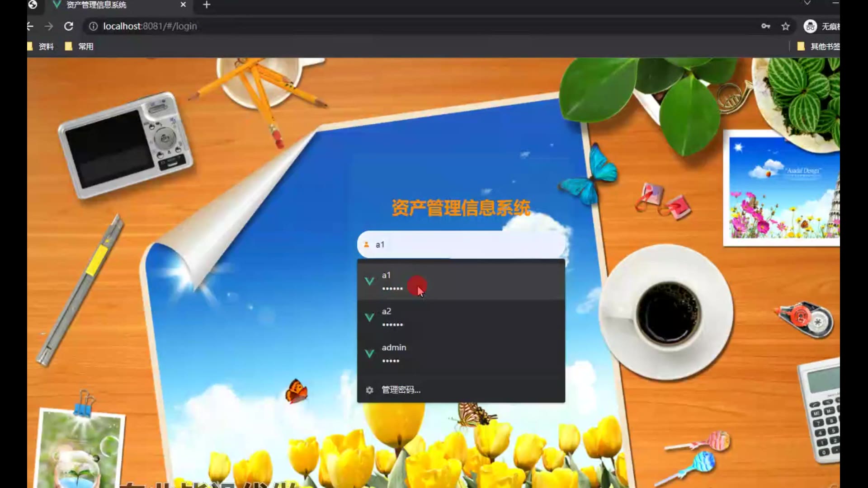
Task: Click the Vue icon next to a1 suggestion
Action: point(369,281)
